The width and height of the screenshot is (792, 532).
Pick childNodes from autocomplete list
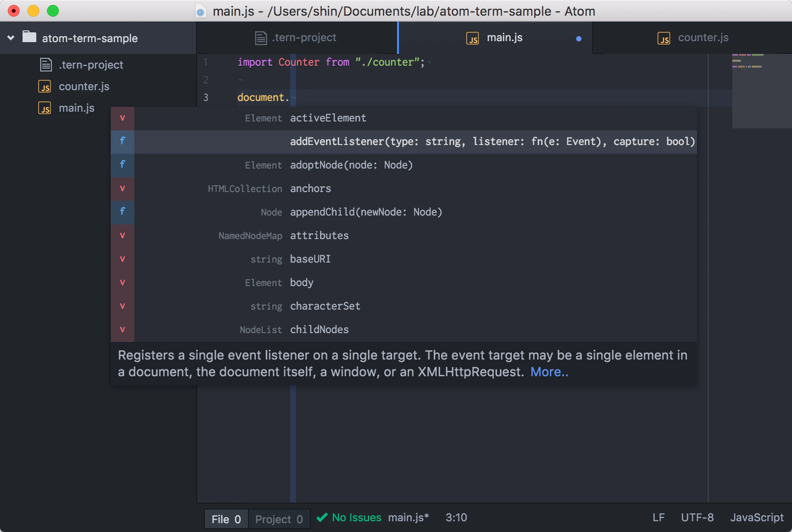[404, 330]
